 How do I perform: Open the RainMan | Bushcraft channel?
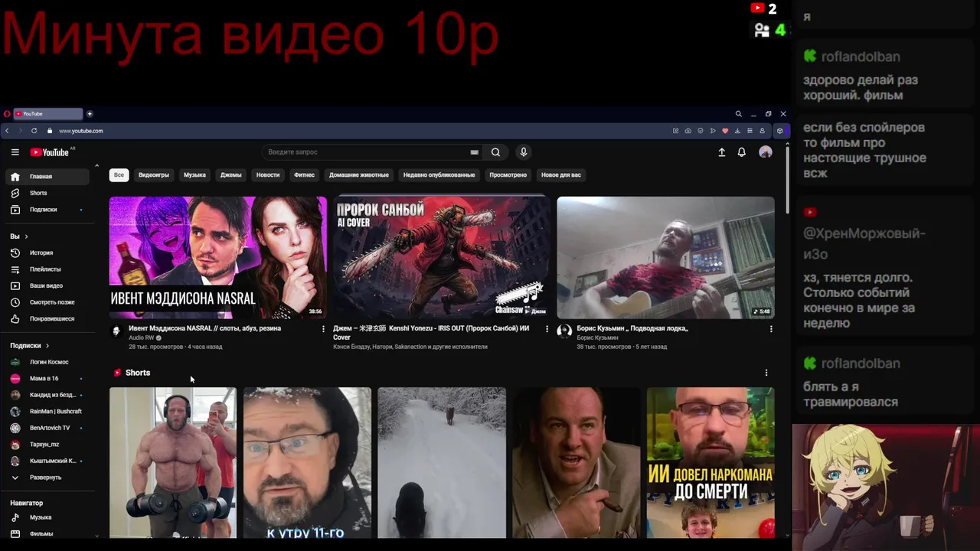click(47, 412)
